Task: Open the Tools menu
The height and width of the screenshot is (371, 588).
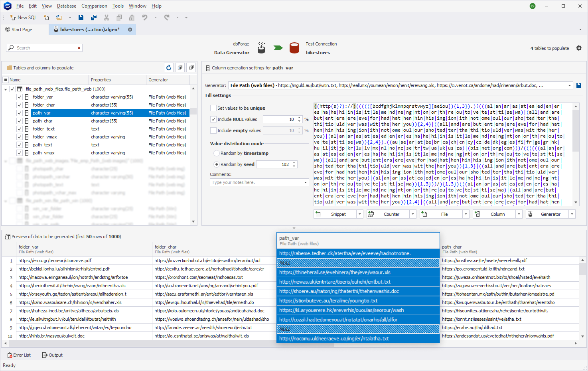Action: [x=118, y=6]
